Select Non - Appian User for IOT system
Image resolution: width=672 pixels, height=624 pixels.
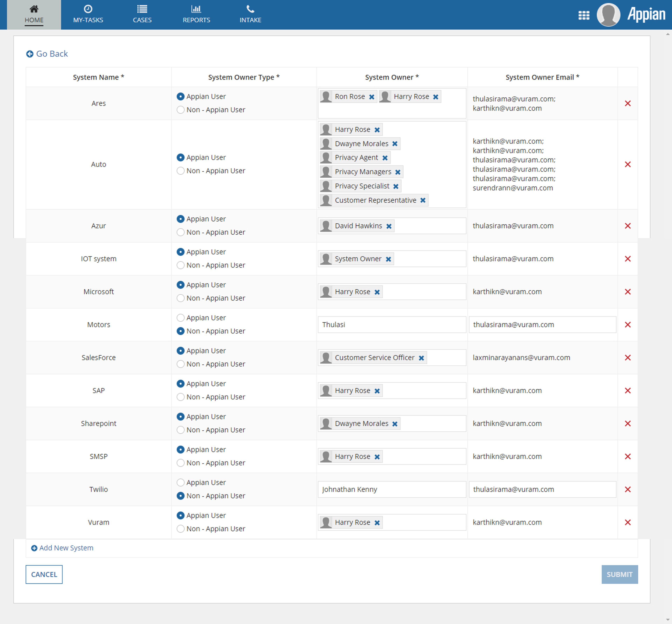point(181,265)
